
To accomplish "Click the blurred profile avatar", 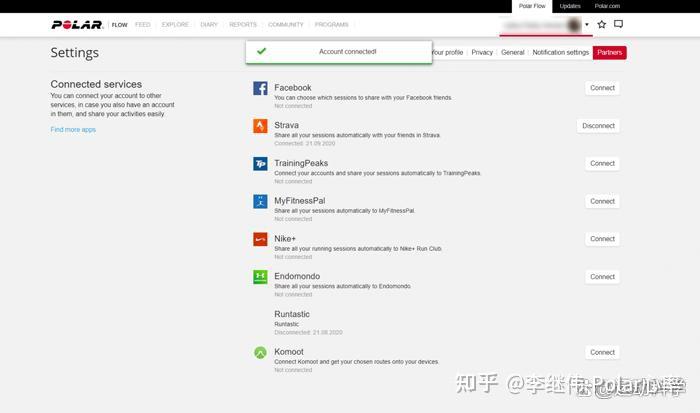I will 574,25.
